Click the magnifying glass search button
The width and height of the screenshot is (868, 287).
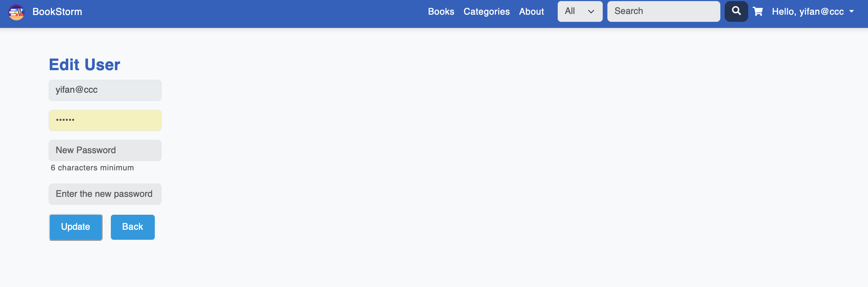pyautogui.click(x=736, y=11)
